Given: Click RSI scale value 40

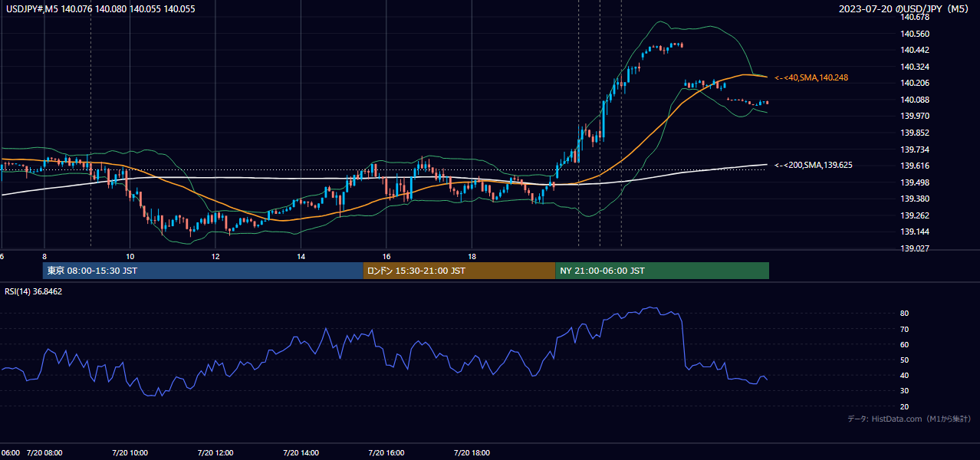Looking at the screenshot, I should pos(905,375).
